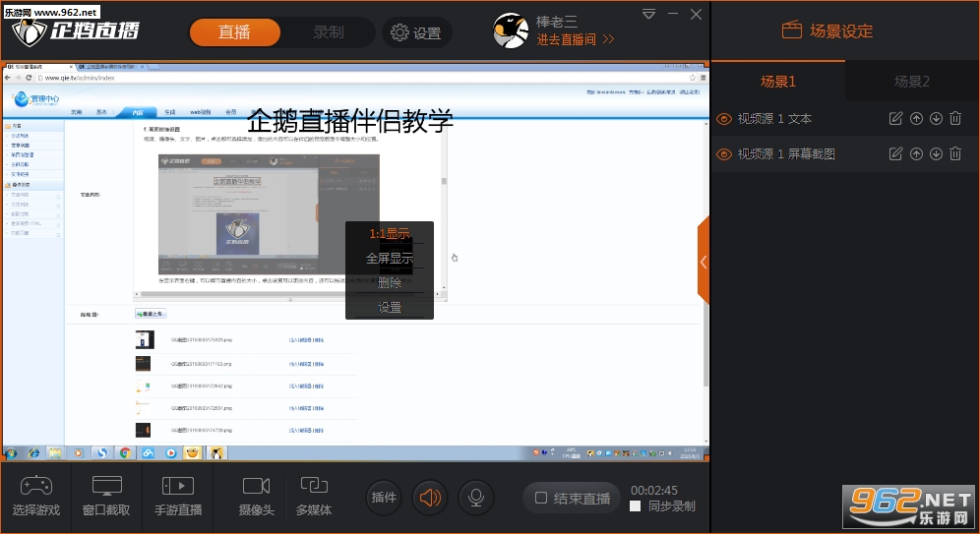This screenshot has width=980, height=534.
Task: Hide 视频源 1 屏幕截图 with eye icon
Action: (724, 154)
